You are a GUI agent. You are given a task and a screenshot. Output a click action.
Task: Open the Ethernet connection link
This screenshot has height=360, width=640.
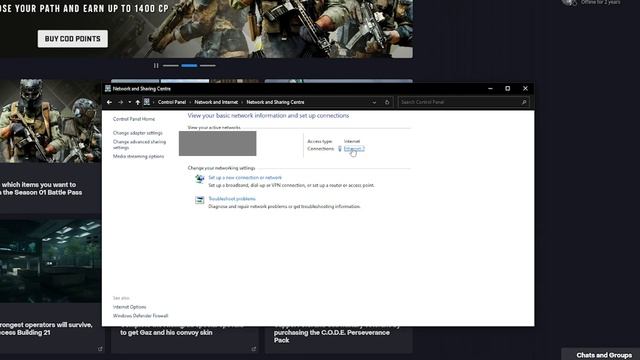pyautogui.click(x=353, y=149)
